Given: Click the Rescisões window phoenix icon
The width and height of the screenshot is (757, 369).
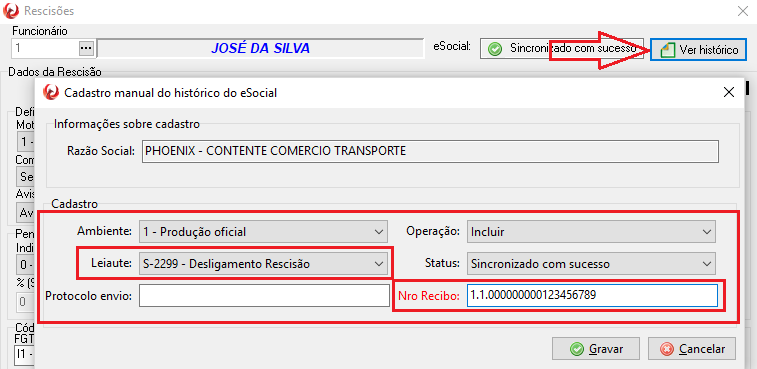Looking at the screenshot, I should coord(11,11).
